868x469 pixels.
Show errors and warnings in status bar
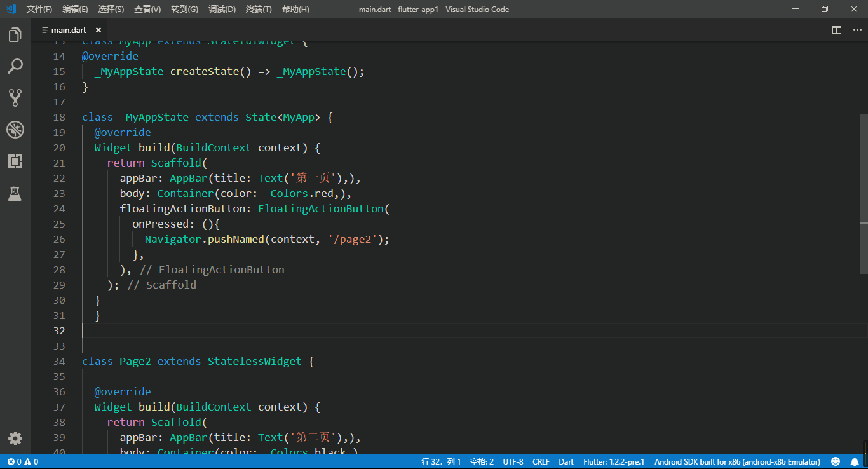[x=23, y=462]
